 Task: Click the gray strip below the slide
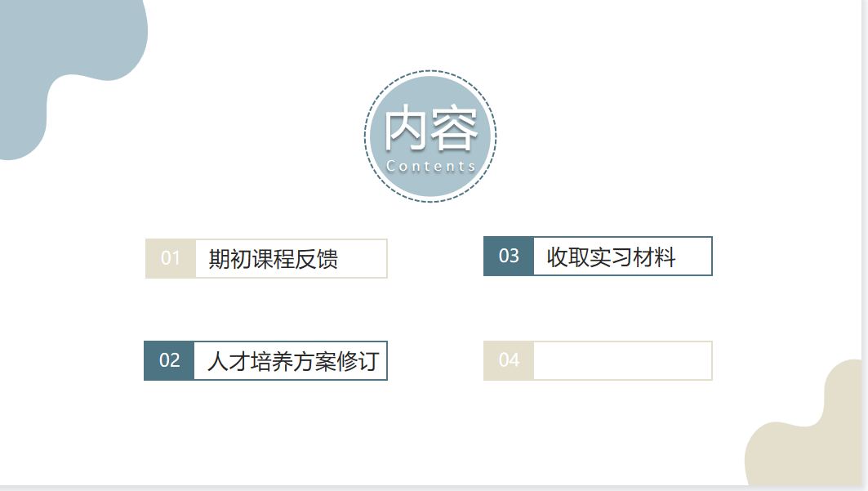pyautogui.click(x=408, y=488)
